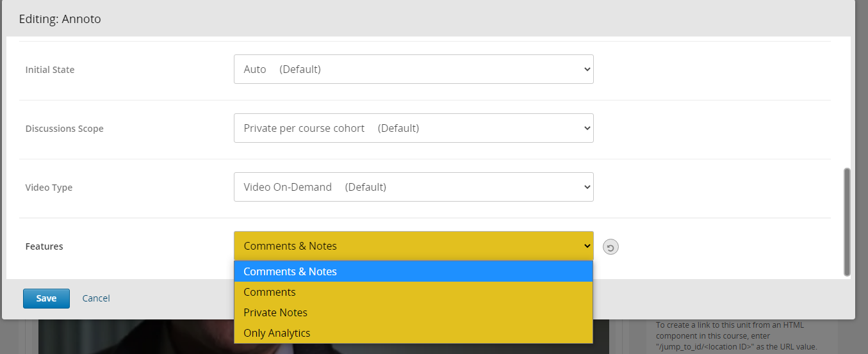
Task: Click the jump_to_id help text in sidebar
Action: (737, 336)
